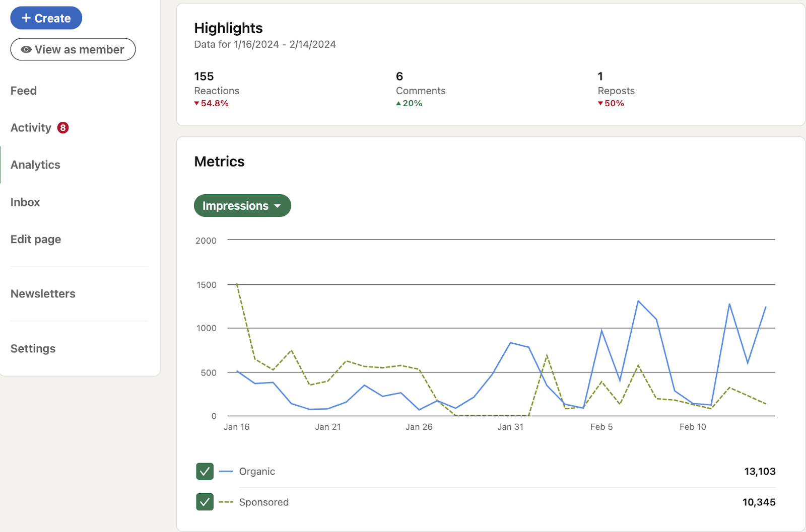
Task: Open the Inbox section
Action: pos(25,202)
